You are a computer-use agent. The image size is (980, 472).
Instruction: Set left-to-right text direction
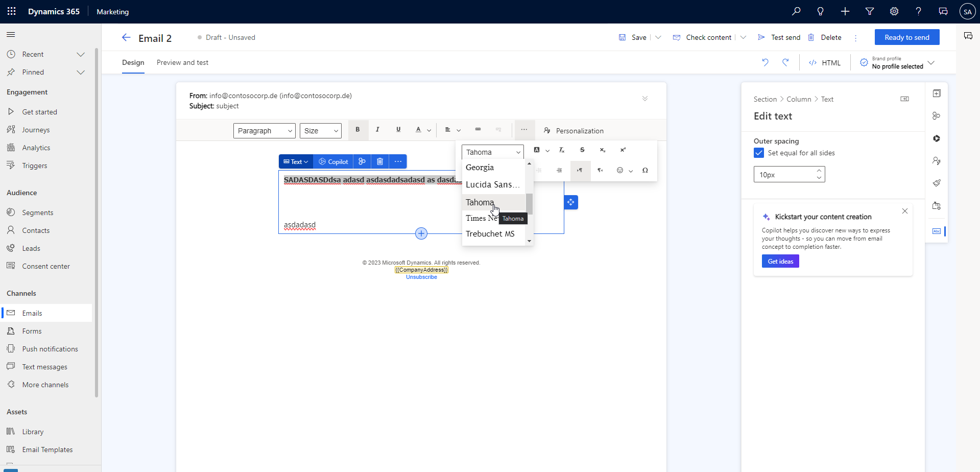(x=580, y=171)
